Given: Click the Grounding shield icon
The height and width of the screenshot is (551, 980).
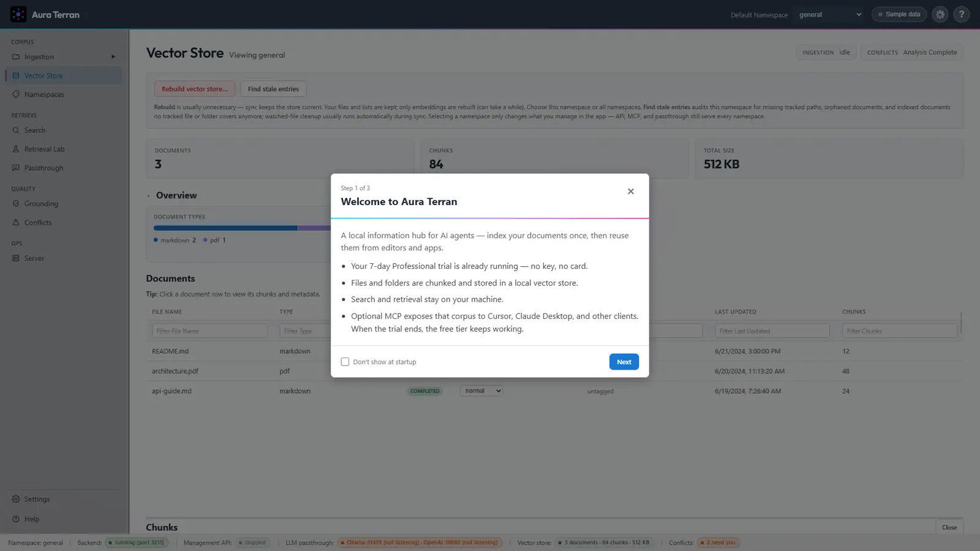Looking at the screenshot, I should click(16, 204).
